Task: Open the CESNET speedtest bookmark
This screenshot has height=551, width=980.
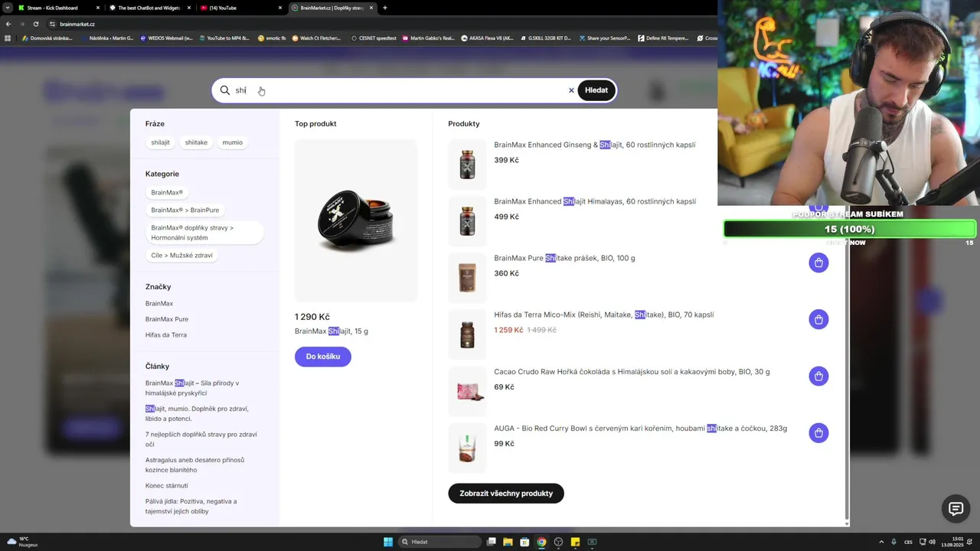Action: [x=374, y=37]
